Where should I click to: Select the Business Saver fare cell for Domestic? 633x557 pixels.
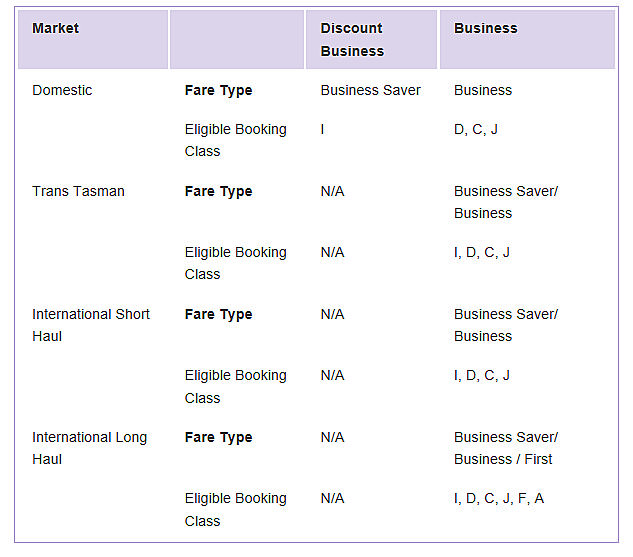tap(371, 90)
